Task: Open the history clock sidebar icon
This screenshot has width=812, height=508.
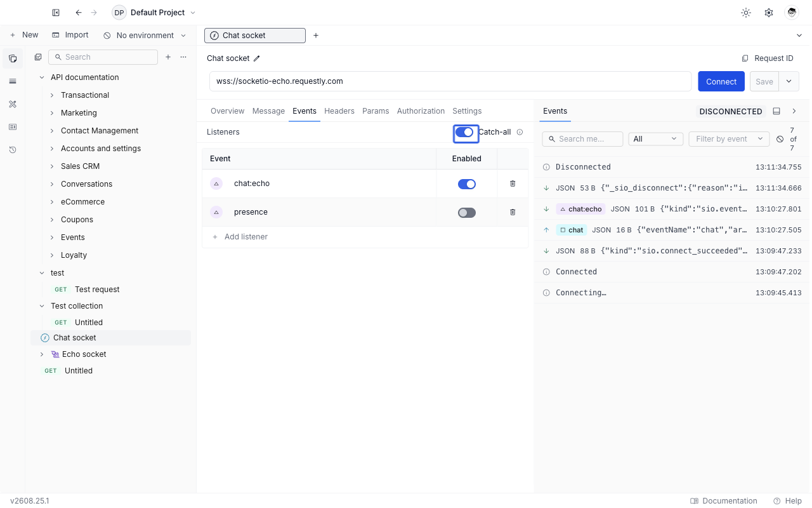Action: pyautogui.click(x=13, y=150)
